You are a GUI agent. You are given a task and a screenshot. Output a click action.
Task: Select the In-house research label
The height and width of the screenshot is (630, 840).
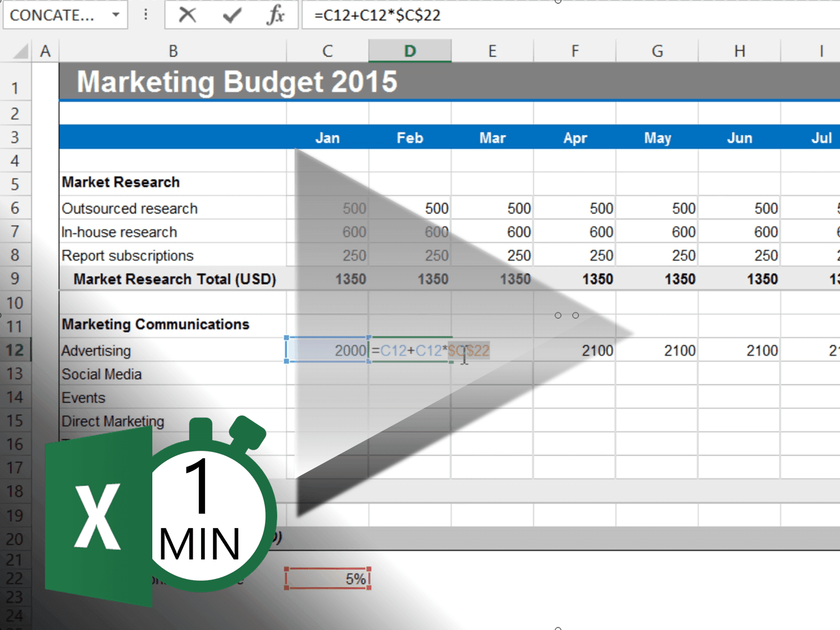[x=173, y=232]
